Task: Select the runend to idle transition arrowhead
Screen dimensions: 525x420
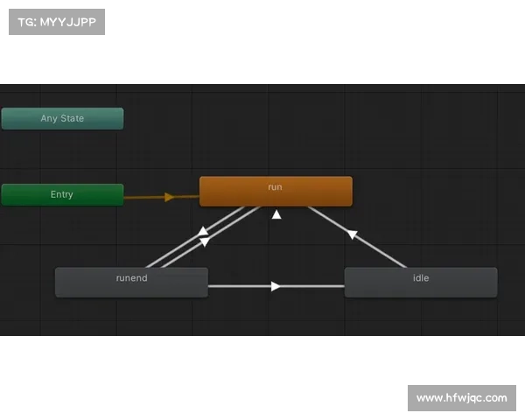Action: (276, 286)
